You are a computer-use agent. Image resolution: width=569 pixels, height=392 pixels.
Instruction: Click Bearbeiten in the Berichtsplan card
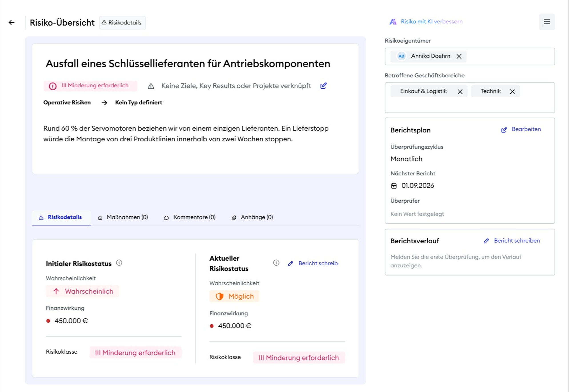click(526, 129)
